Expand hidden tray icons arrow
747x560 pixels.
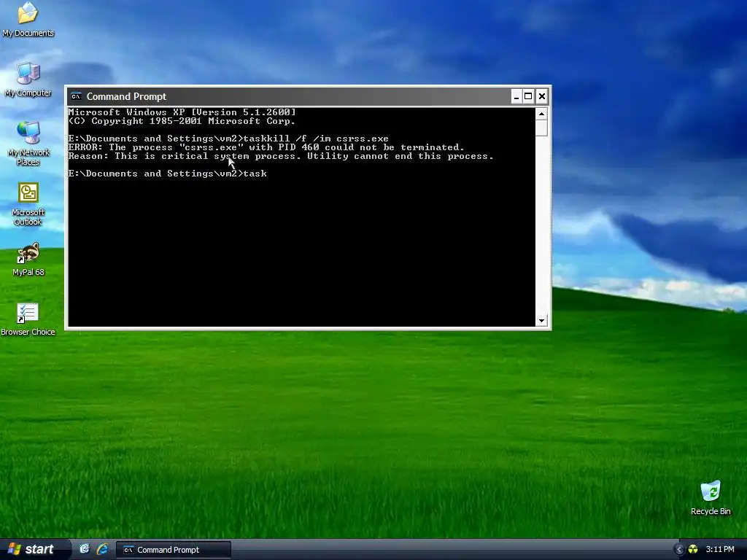(679, 550)
